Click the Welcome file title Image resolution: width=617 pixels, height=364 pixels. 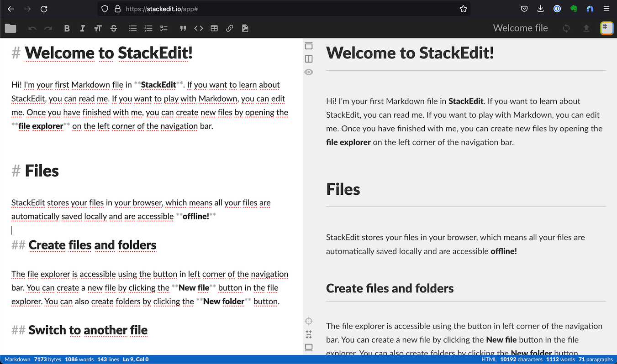click(520, 28)
